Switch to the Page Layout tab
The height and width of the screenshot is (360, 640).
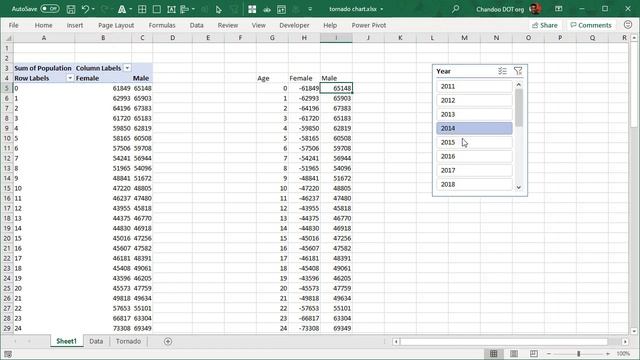pos(116,25)
